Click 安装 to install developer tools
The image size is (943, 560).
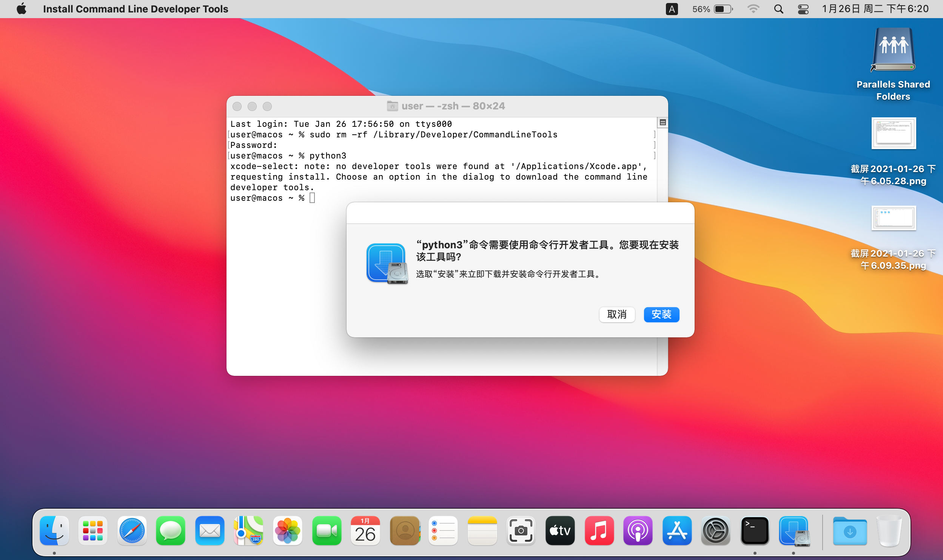click(x=661, y=314)
